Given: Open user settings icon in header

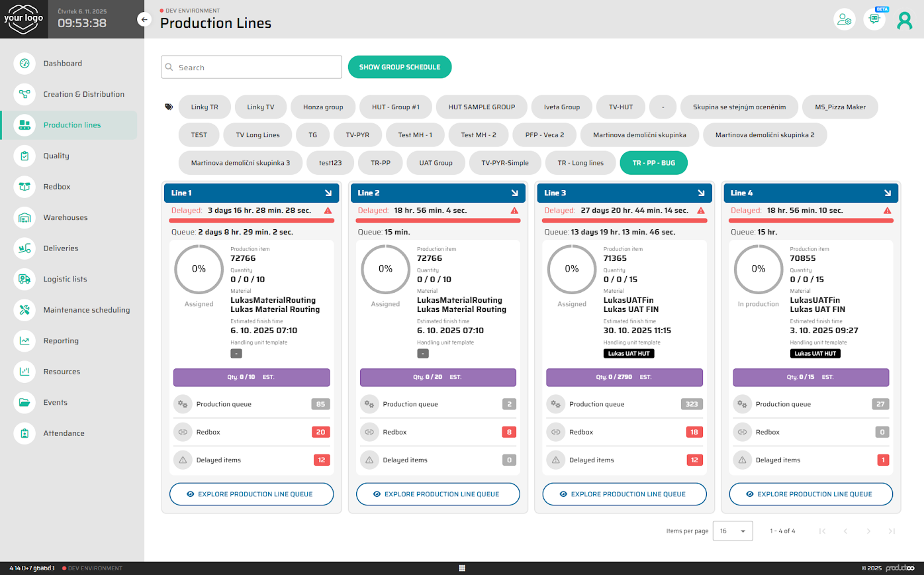Looking at the screenshot, I should tap(844, 20).
